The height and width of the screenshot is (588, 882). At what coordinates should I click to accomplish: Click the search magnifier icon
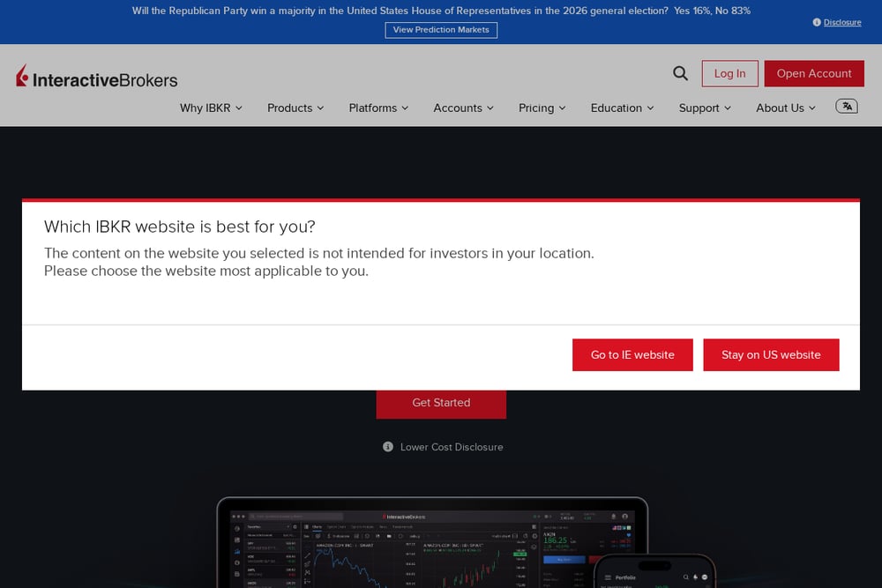680,73
